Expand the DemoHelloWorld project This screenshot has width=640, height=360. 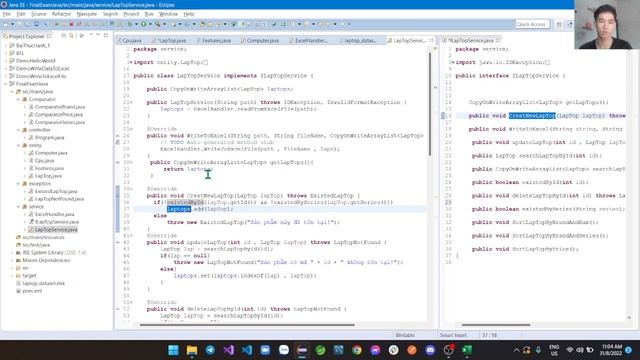[x=5, y=61]
